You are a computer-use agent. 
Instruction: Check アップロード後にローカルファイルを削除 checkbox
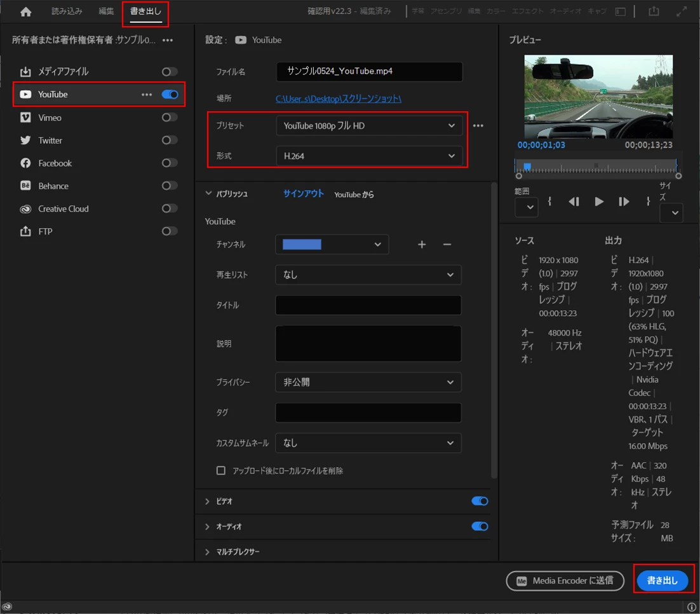tap(220, 470)
